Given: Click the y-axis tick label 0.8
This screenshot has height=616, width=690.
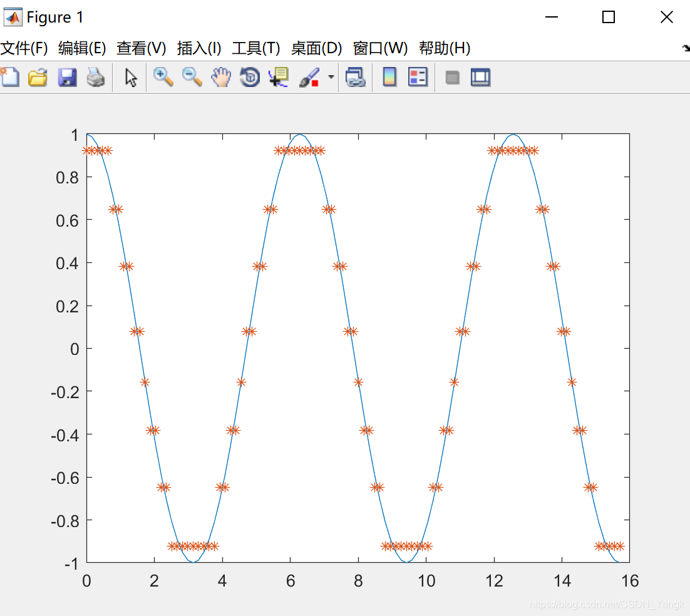Looking at the screenshot, I should point(67,178).
